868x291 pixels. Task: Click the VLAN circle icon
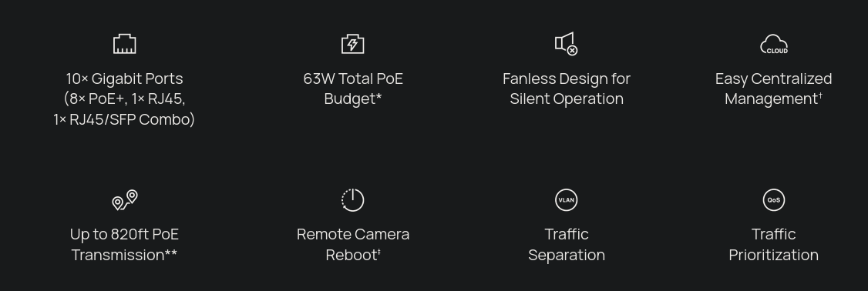point(567,199)
